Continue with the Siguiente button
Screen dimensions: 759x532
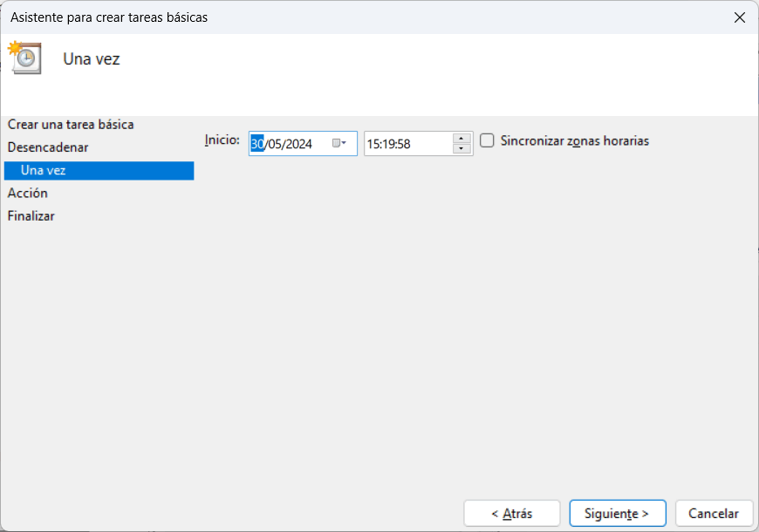click(617, 514)
